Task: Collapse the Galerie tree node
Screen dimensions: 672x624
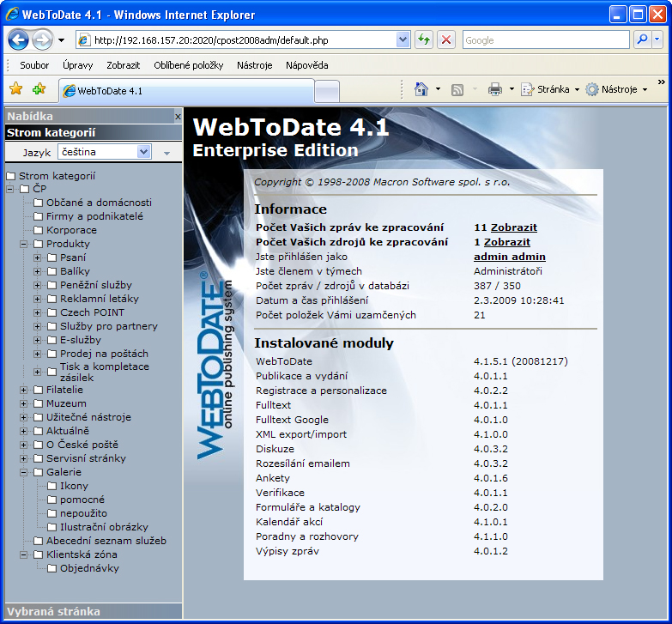Action: [24, 472]
